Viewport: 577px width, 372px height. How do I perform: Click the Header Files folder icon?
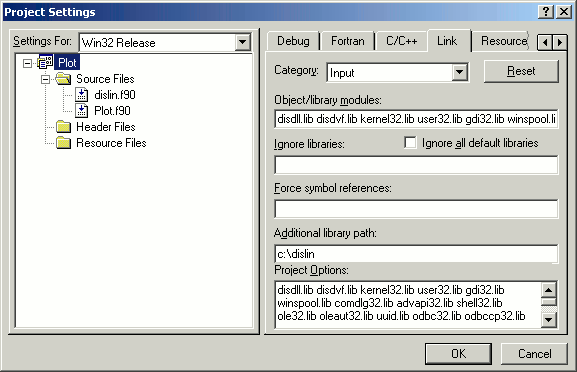point(63,127)
